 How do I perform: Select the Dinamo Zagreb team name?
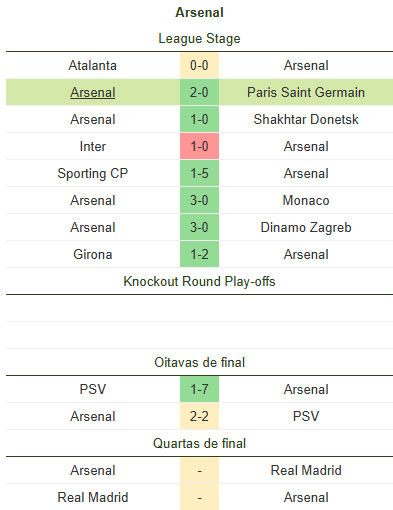tap(306, 227)
